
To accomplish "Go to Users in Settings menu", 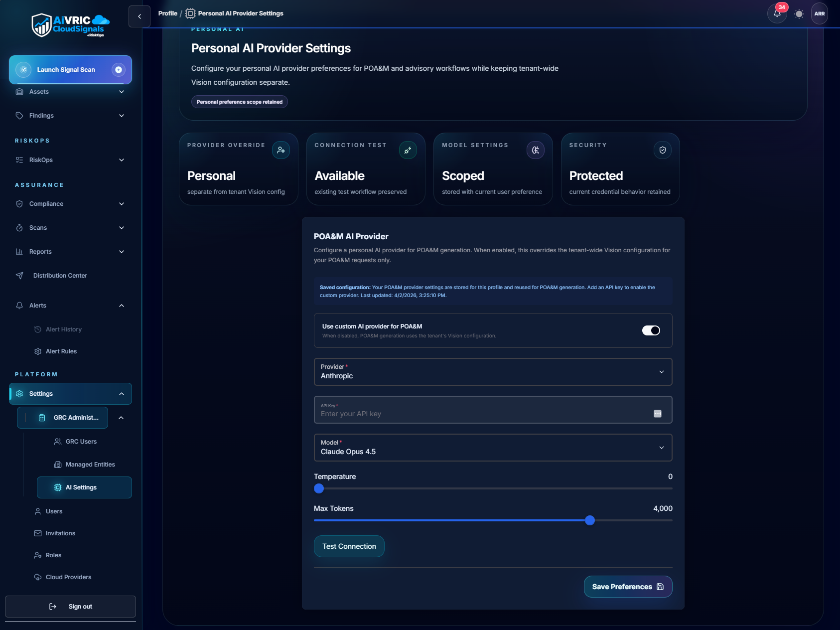I will [x=54, y=511].
